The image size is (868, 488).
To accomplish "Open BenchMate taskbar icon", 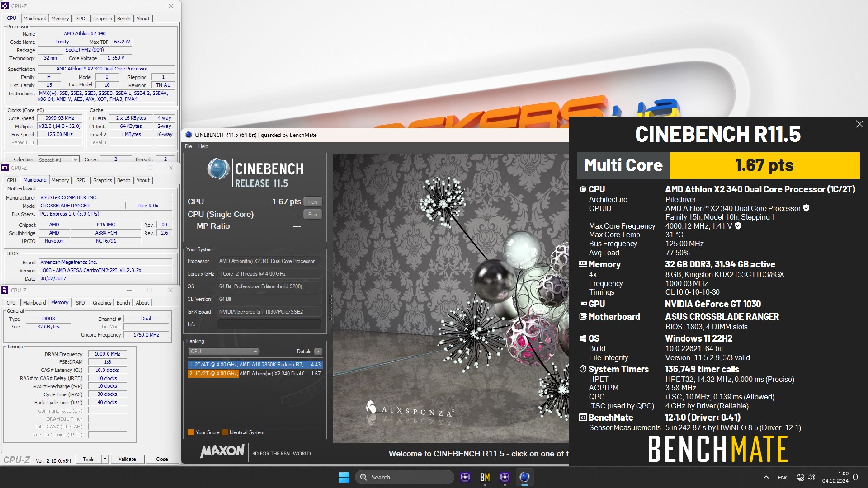I will tap(485, 477).
